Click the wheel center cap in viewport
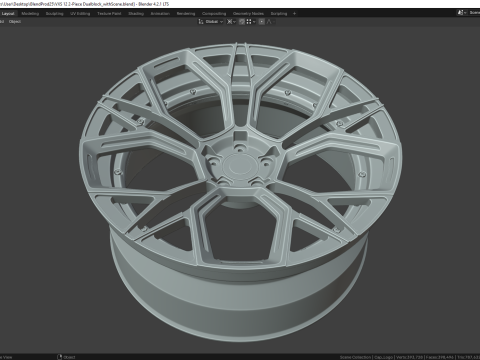Viewport: 480px width, 360px height. point(239,164)
